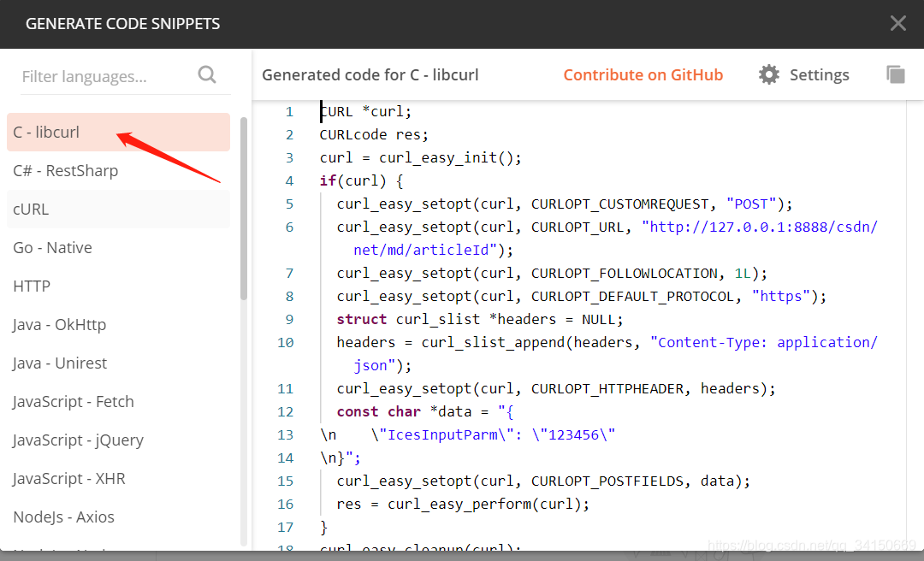Click CURLOPT_HTTPHEADER on line 11

click(x=607, y=388)
